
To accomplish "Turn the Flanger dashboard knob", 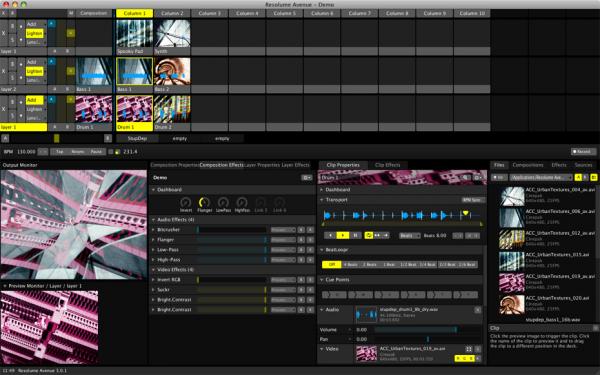I will [204, 202].
